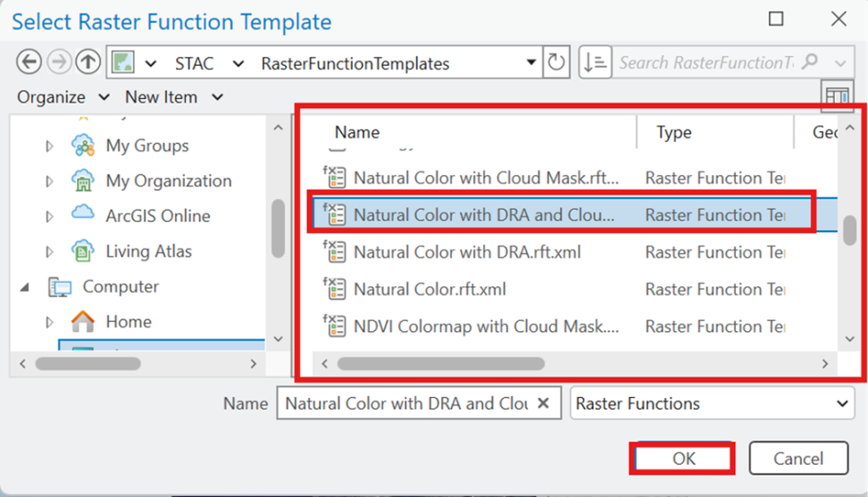This screenshot has height=497, width=868.
Task: Click icon of NDVI Colormap with Cloud Mask
Action: [334, 325]
